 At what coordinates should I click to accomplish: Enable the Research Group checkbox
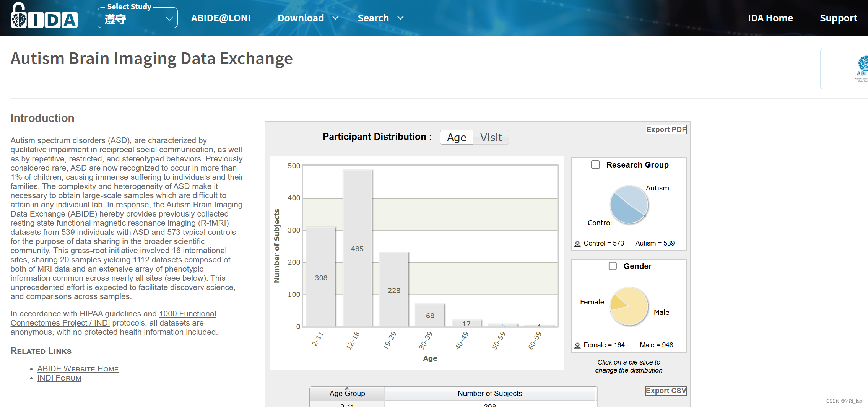595,165
